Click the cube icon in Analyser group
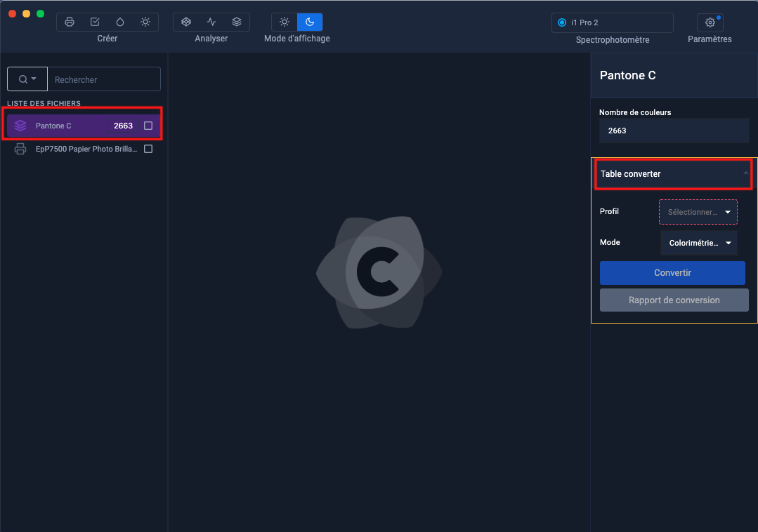The image size is (758, 532). tap(186, 22)
